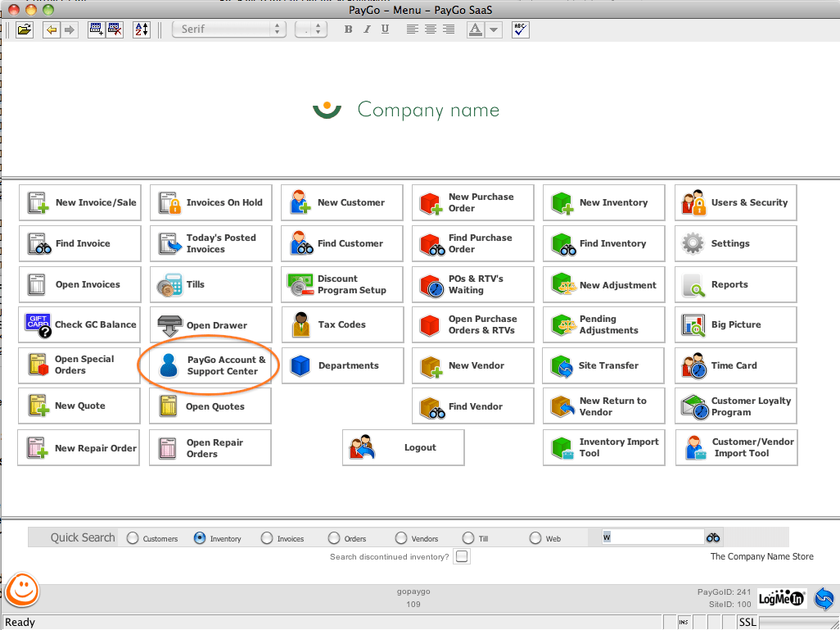840x630 pixels.
Task: Click the Tax Codes person icon
Action: tap(301, 325)
